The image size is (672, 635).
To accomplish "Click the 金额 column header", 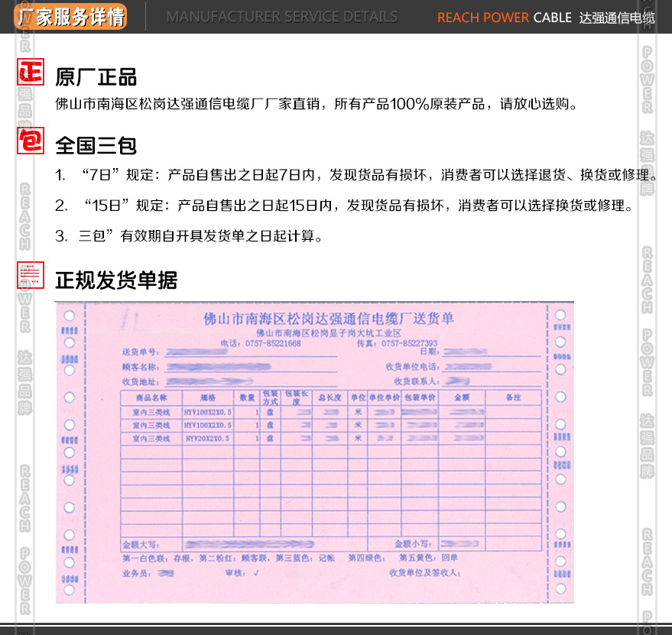I will pyautogui.click(x=462, y=397).
